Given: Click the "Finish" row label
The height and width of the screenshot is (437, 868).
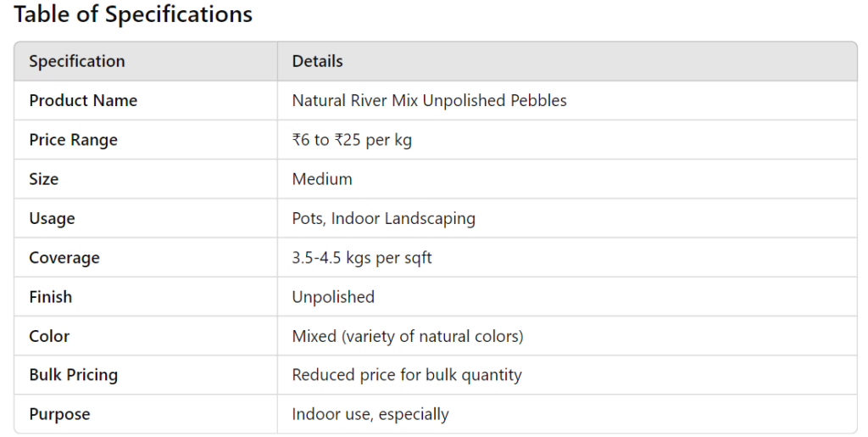Looking at the screenshot, I should coord(51,297).
